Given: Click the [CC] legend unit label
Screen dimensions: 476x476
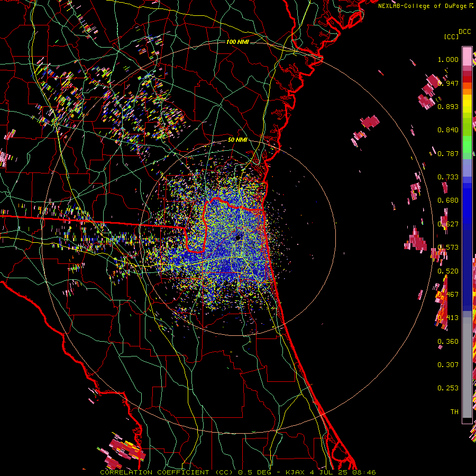Looking at the screenshot, I should 451,36.
